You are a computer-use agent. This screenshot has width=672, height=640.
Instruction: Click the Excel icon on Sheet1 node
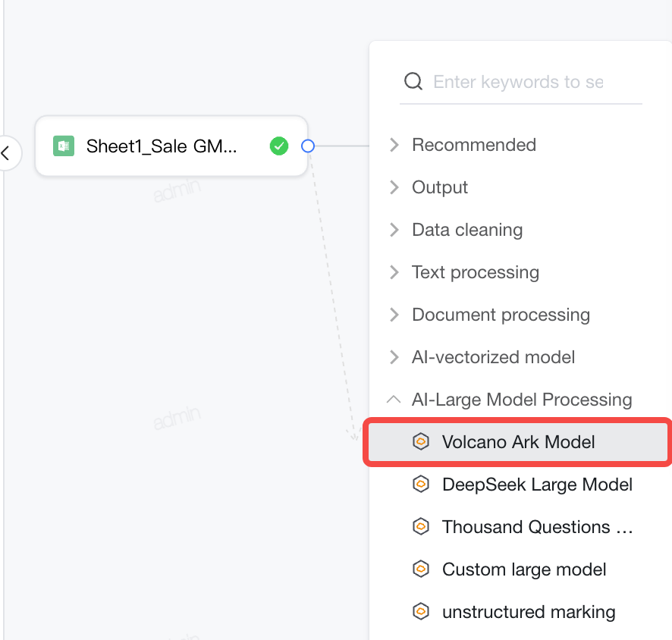click(64, 146)
